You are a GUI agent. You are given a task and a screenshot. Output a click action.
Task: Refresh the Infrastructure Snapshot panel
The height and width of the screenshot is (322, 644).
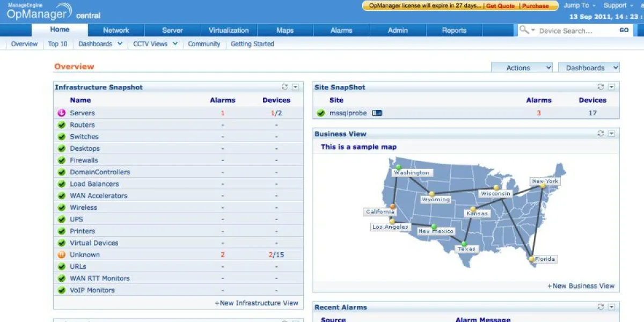pyautogui.click(x=284, y=86)
